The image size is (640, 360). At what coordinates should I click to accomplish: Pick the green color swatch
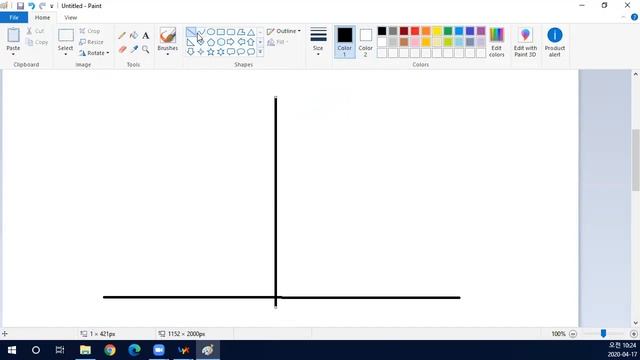[448, 31]
